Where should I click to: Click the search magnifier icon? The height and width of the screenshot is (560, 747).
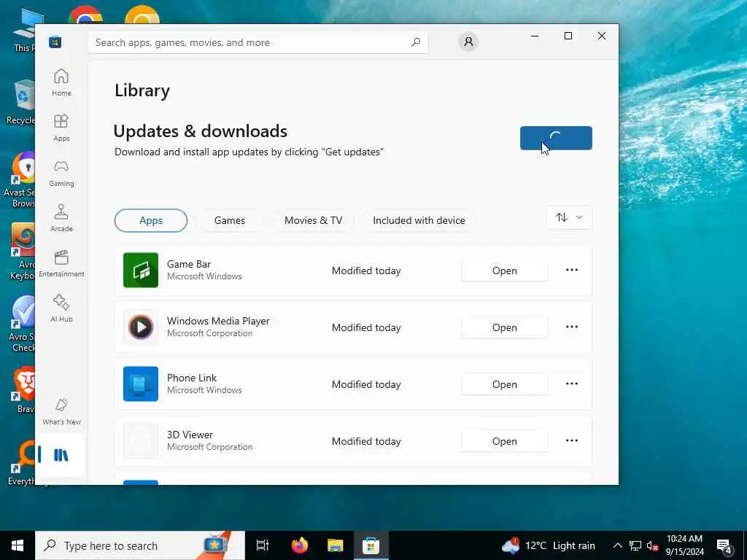[416, 42]
